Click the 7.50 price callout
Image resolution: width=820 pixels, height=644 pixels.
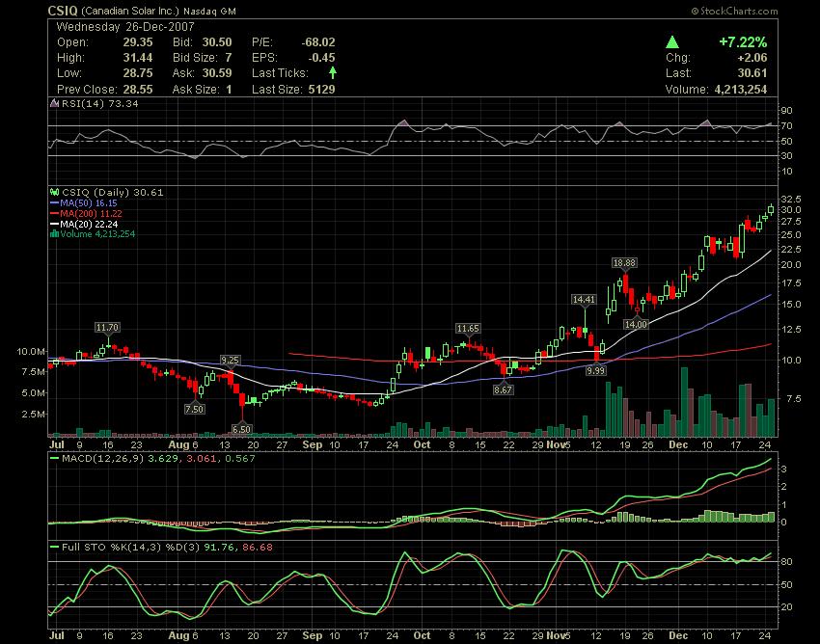195,409
